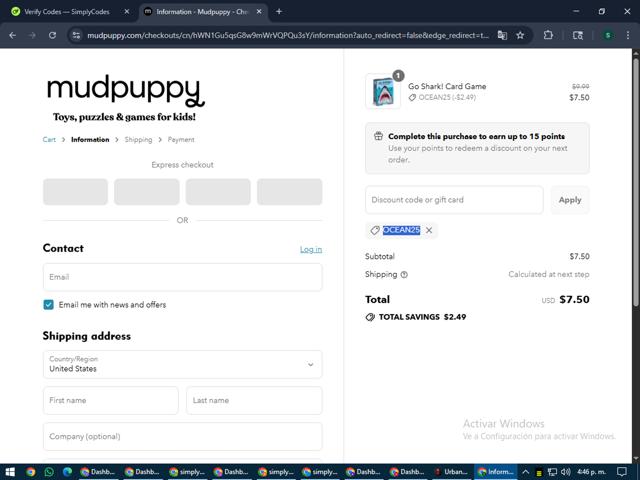The image size is (640, 480).
Task: Click the earn up to 15 points banner
Action: tap(477, 148)
